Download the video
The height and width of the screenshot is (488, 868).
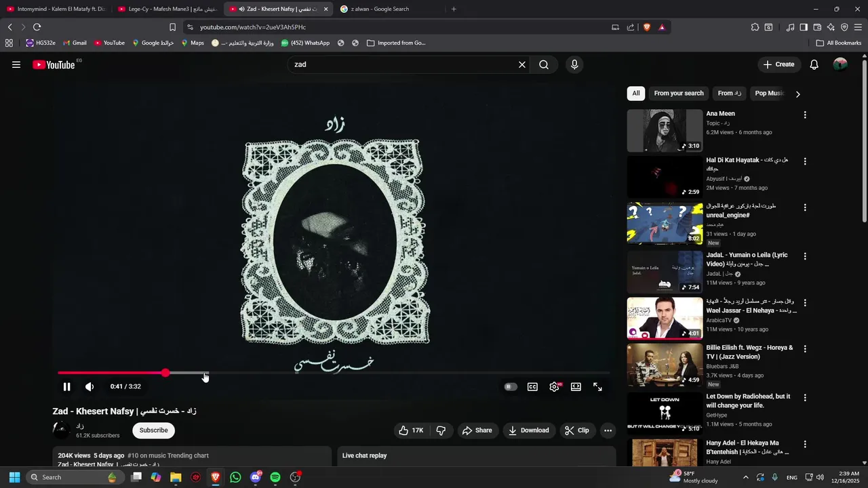click(x=529, y=430)
